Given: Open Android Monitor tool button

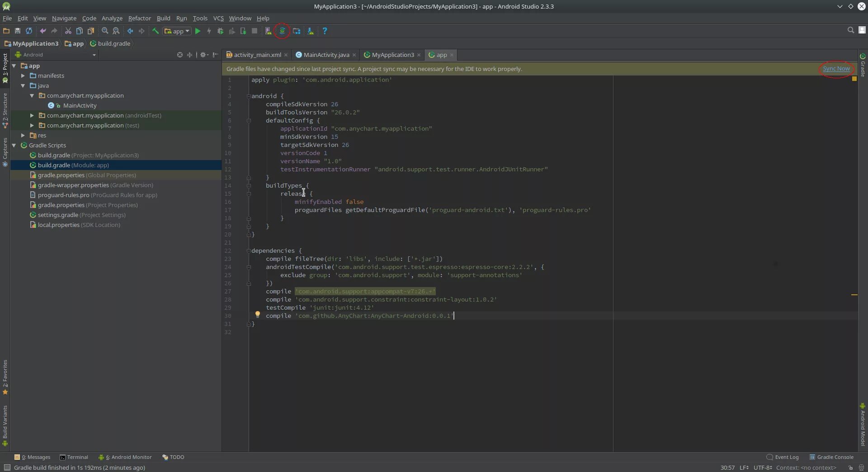Looking at the screenshot, I should pos(125,457).
